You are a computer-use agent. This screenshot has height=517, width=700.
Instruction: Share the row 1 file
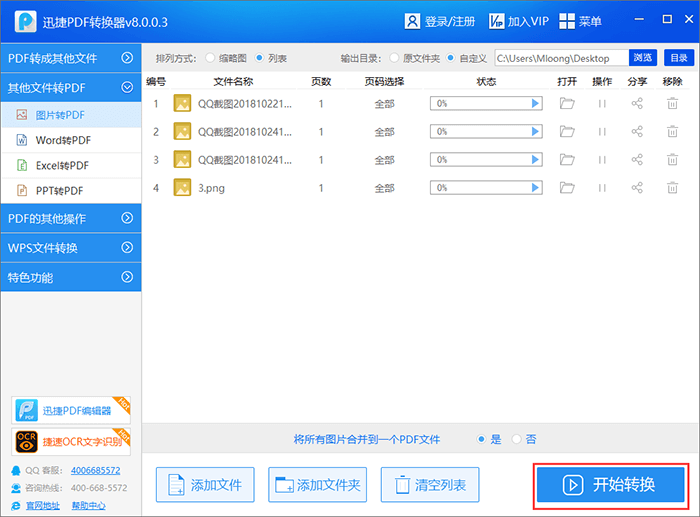point(637,104)
